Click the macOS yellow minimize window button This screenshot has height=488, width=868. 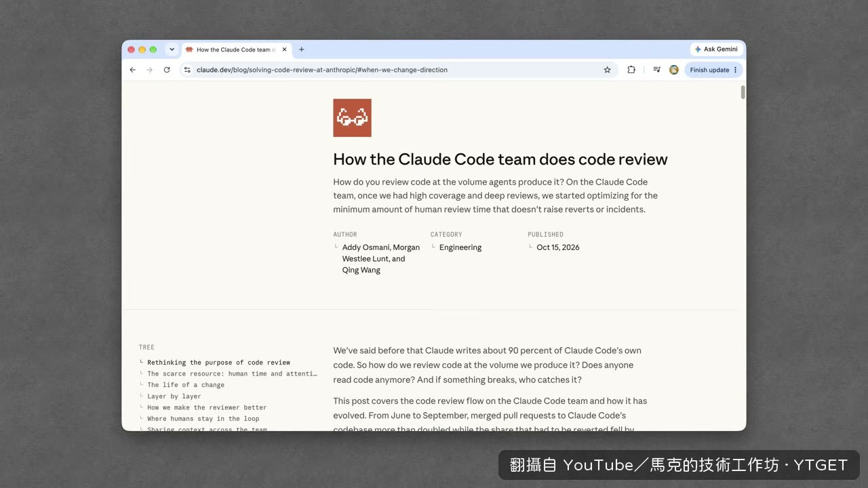point(142,49)
